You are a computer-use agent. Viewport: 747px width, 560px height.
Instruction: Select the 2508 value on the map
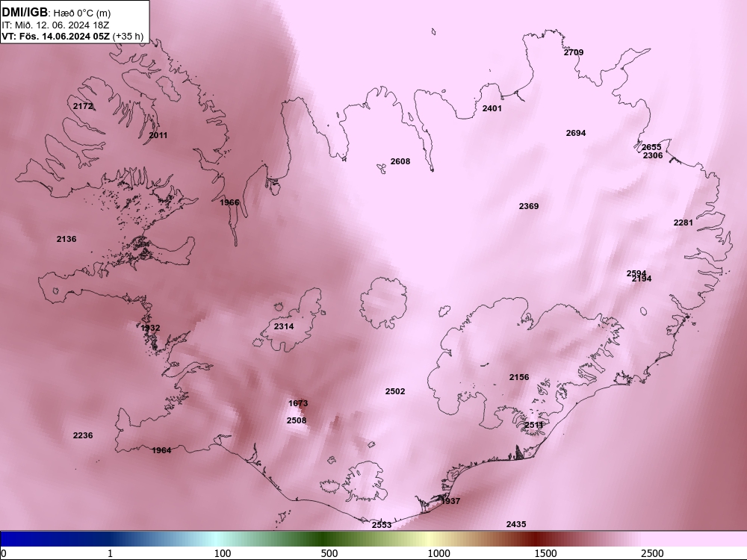297,420
